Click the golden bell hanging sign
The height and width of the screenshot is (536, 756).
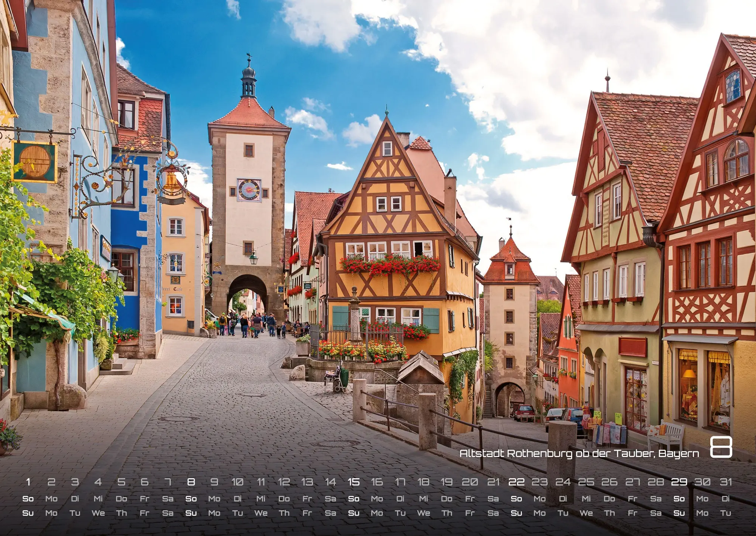click(172, 182)
